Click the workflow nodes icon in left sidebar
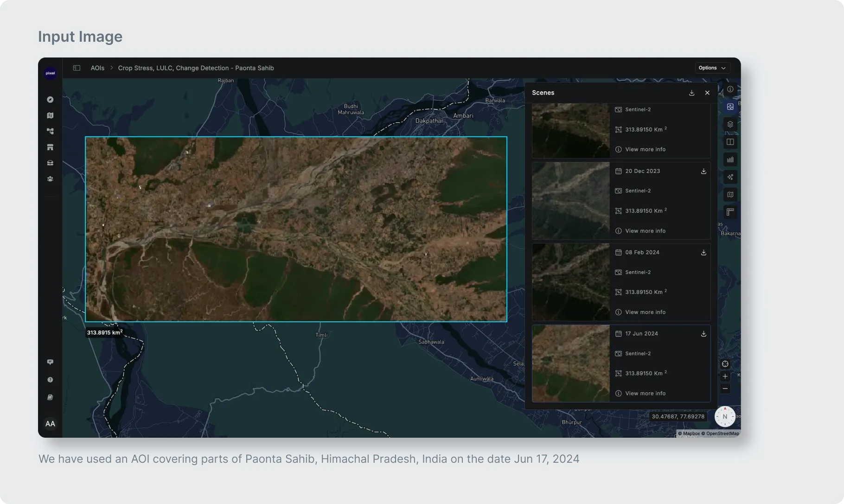 (50, 131)
